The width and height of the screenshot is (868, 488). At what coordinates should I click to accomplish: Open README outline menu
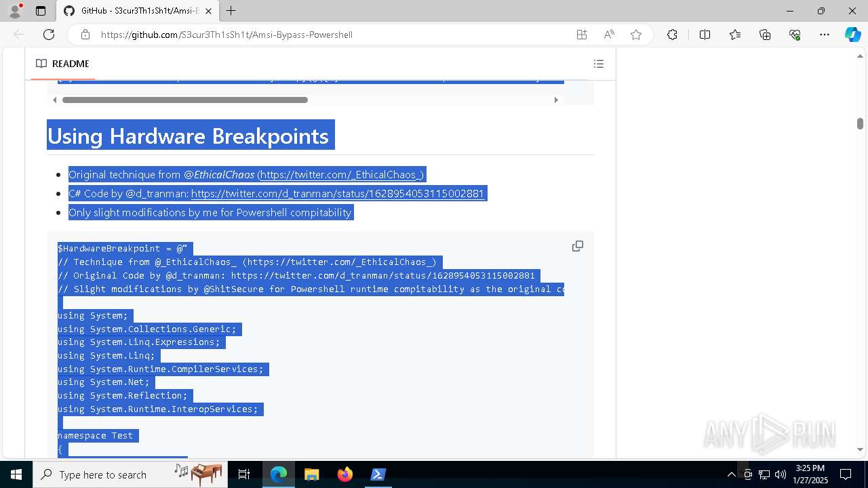[599, 64]
